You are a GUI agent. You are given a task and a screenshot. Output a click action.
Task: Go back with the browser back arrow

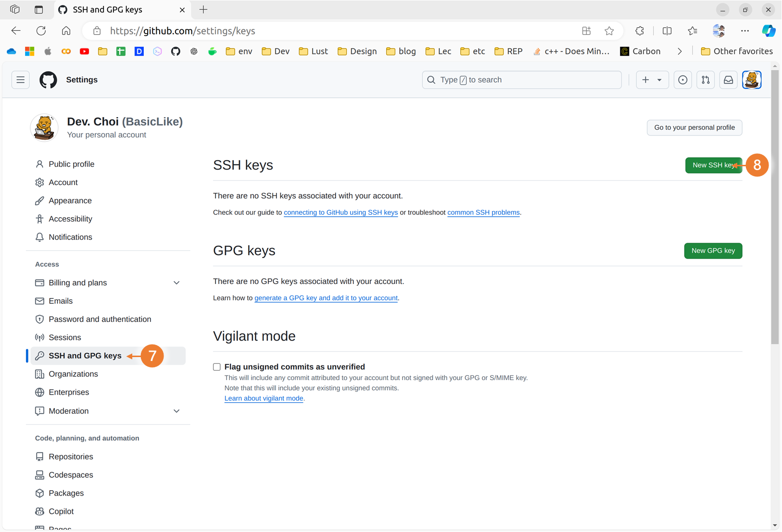coord(16,31)
